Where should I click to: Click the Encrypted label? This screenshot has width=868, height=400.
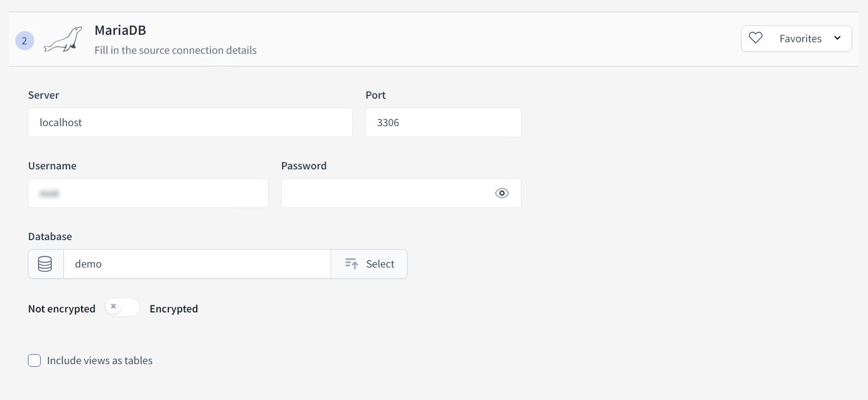[173, 309]
